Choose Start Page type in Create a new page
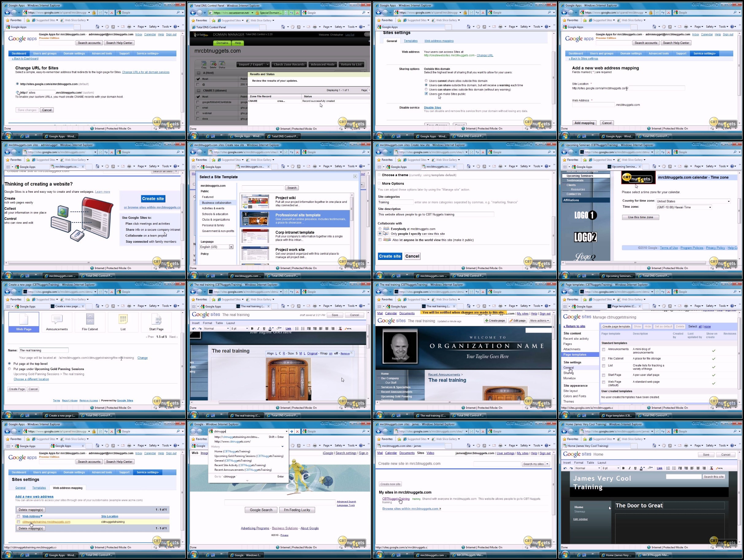The height and width of the screenshot is (560, 744). coord(156,322)
